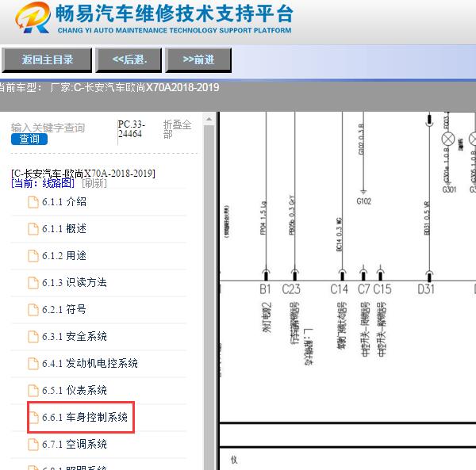Click document icon beside 6.1.1 概述
The width and height of the screenshot is (476, 470).
33,229
